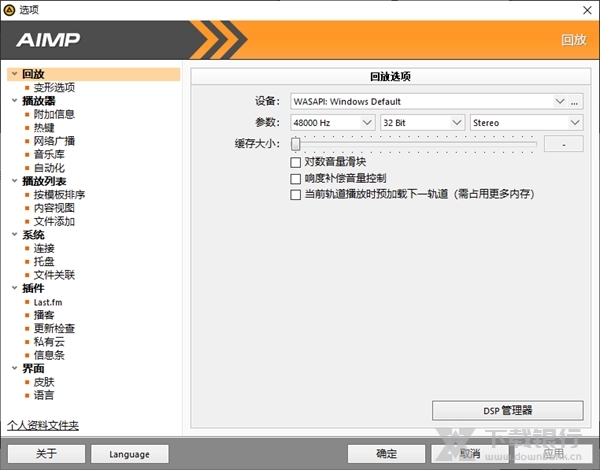
Task: Enable 当前轨道播放时预加载下一轨道 checkbox
Action: (295, 195)
